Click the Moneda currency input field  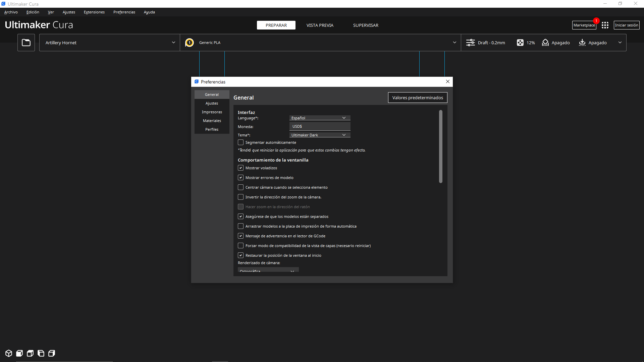click(x=320, y=126)
